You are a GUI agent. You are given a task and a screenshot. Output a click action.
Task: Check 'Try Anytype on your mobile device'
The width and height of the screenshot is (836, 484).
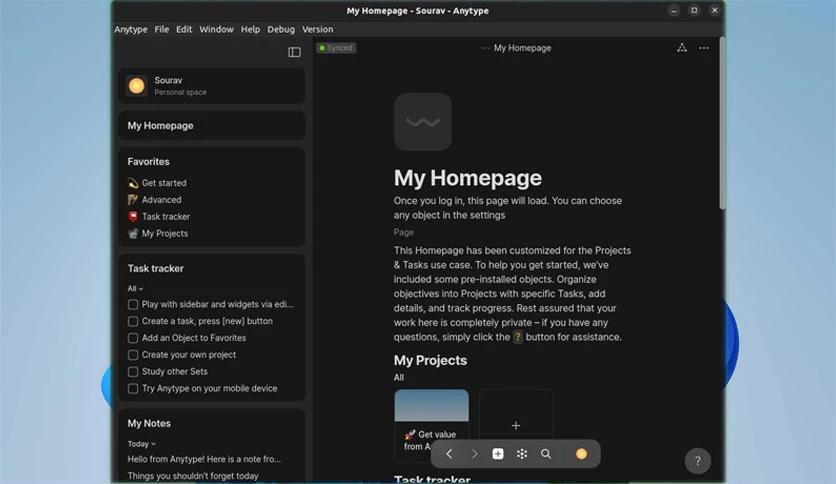[x=133, y=389]
